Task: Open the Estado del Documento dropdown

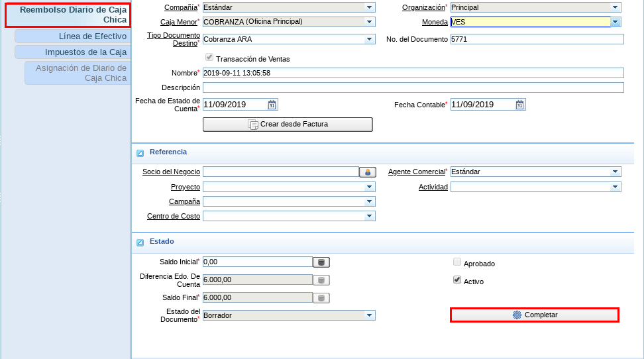Action: tap(369, 315)
